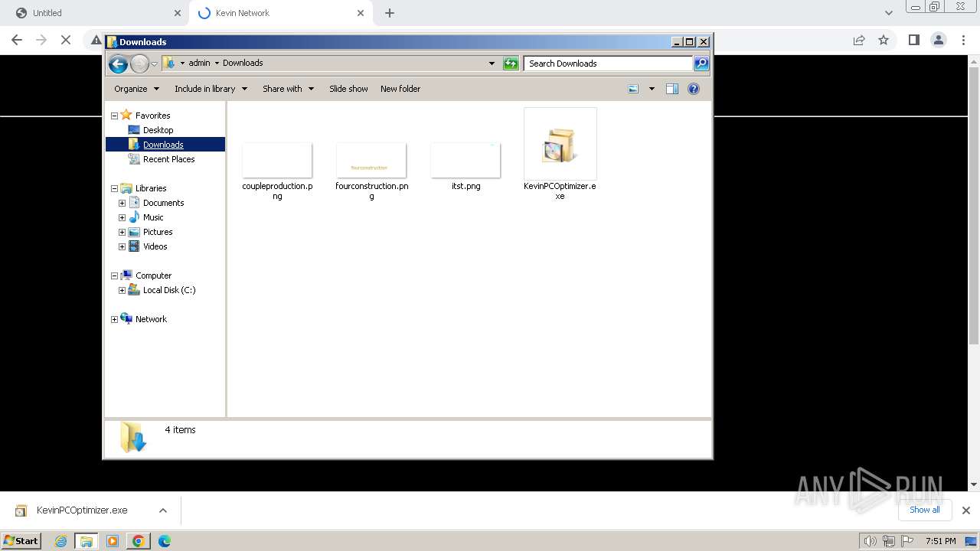Select the Pictures library

point(158,232)
